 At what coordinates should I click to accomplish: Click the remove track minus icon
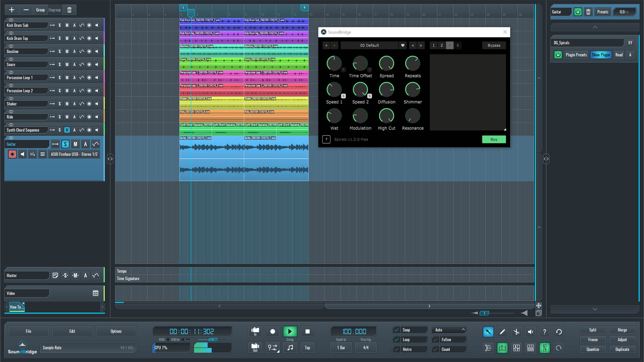click(26, 10)
